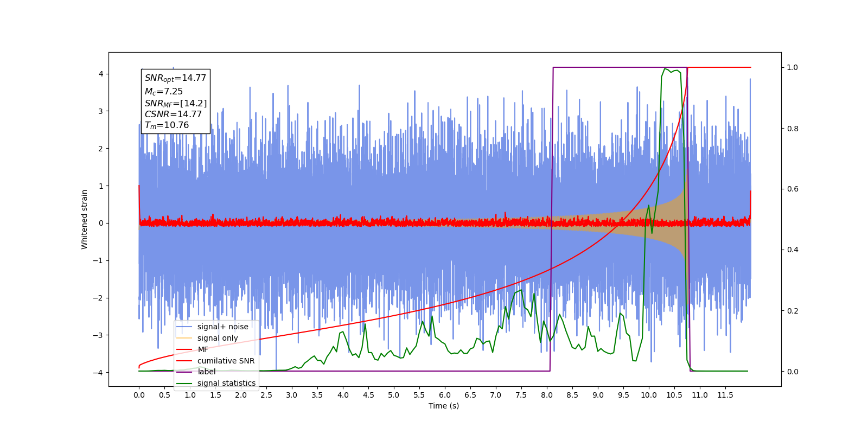Screen dimensions: 868x434
Task: Click the 9.0 tick on time axis
Action: pos(598,395)
